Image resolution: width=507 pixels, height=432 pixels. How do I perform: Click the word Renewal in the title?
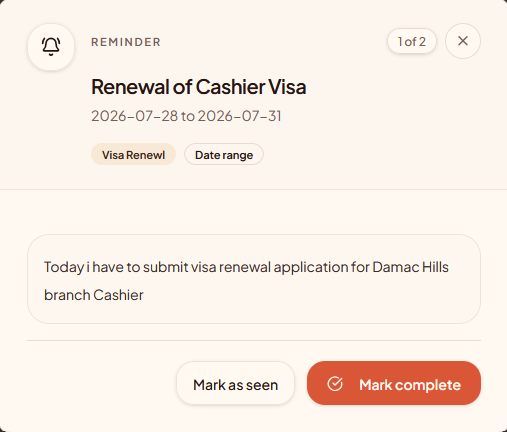(130, 87)
